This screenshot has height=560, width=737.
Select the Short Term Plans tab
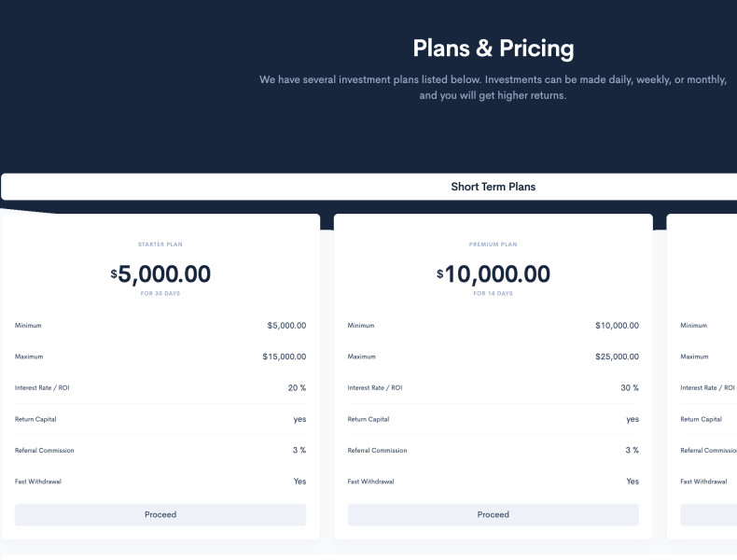click(x=493, y=187)
